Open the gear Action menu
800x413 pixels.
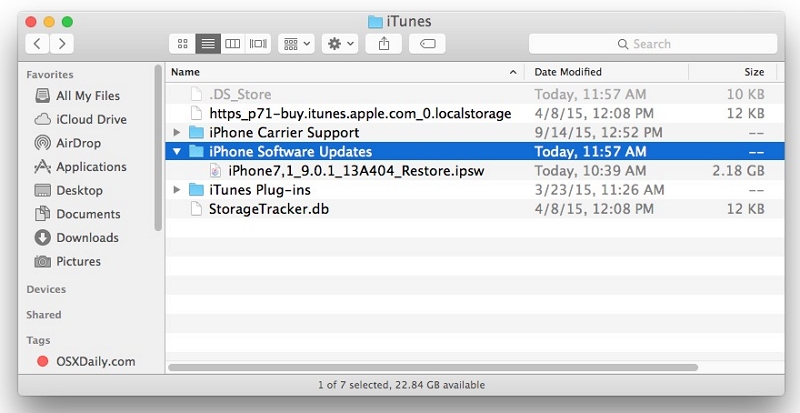(x=340, y=44)
